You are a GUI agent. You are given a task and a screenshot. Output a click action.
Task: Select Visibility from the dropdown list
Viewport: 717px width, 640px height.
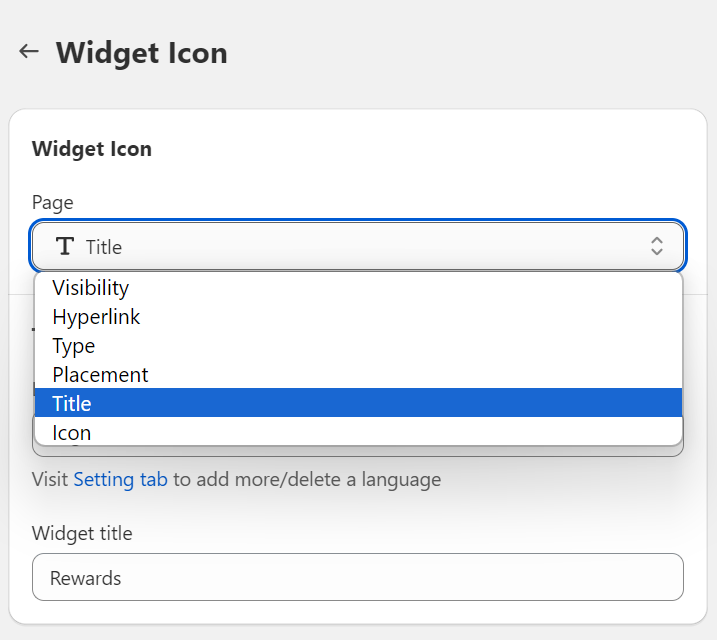pos(91,288)
